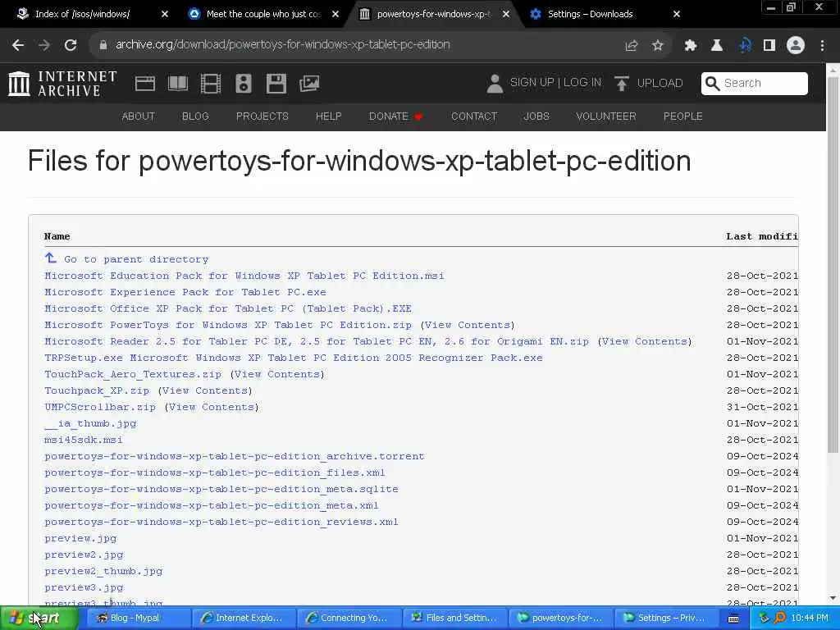The height and width of the screenshot is (630, 840).
Task: Download Touchpack_XP.zip file
Action: pyautogui.click(x=97, y=390)
